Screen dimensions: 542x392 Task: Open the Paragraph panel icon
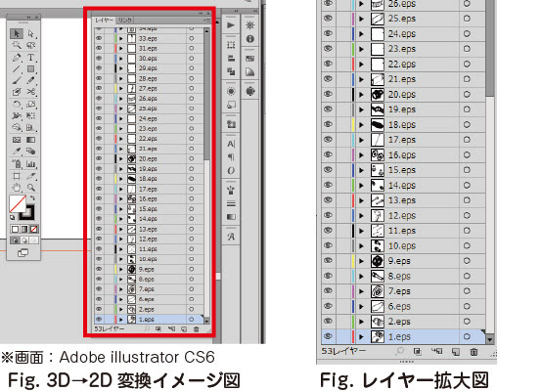[231, 157]
